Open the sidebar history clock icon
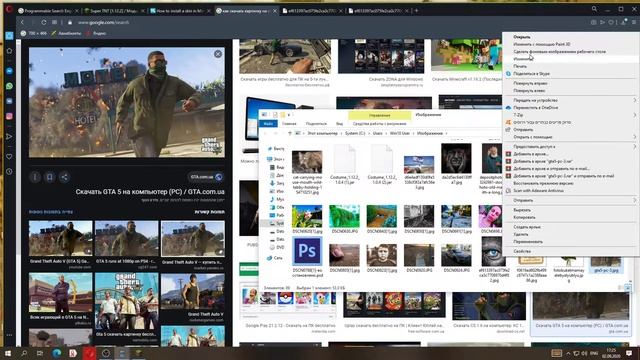Screen dimensions: 640x360 tap(9, 172)
